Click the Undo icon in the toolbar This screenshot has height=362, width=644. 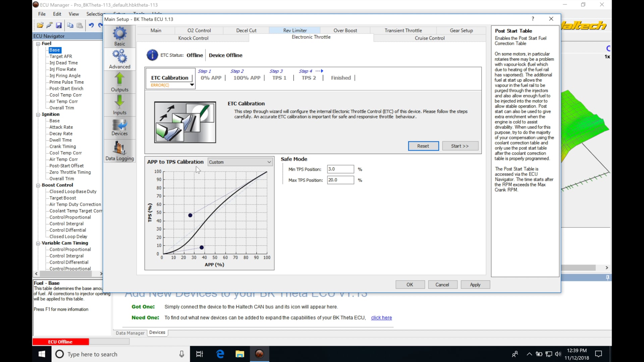(x=91, y=25)
